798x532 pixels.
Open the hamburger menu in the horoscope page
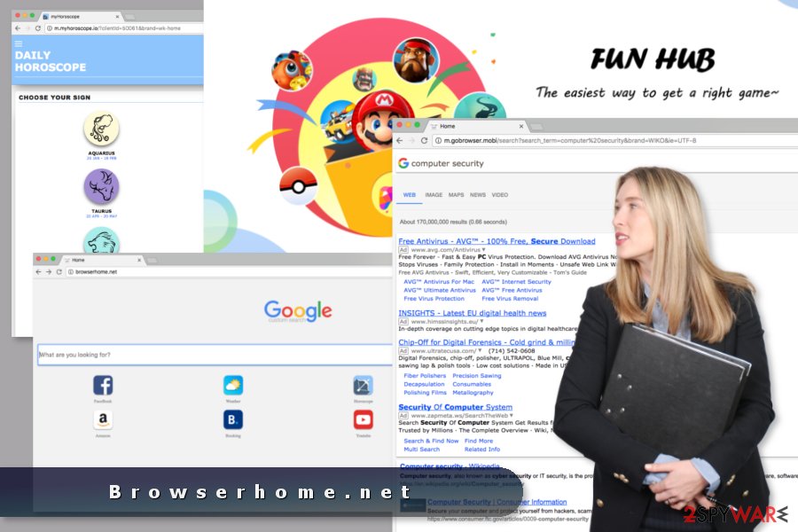point(19,43)
